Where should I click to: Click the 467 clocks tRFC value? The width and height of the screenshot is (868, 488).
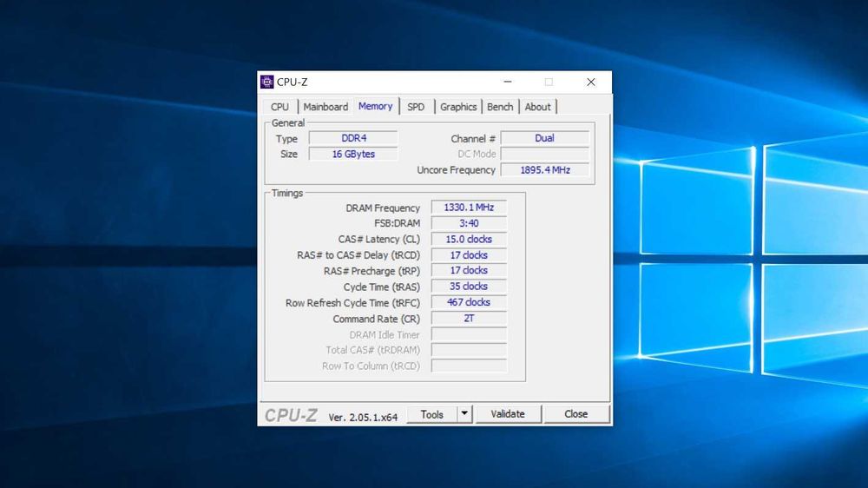click(x=469, y=302)
